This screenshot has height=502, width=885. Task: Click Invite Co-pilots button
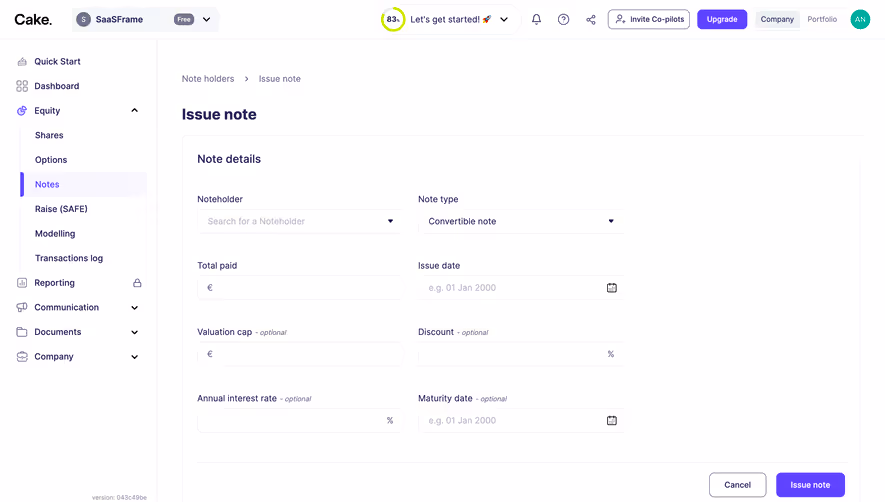click(x=649, y=19)
